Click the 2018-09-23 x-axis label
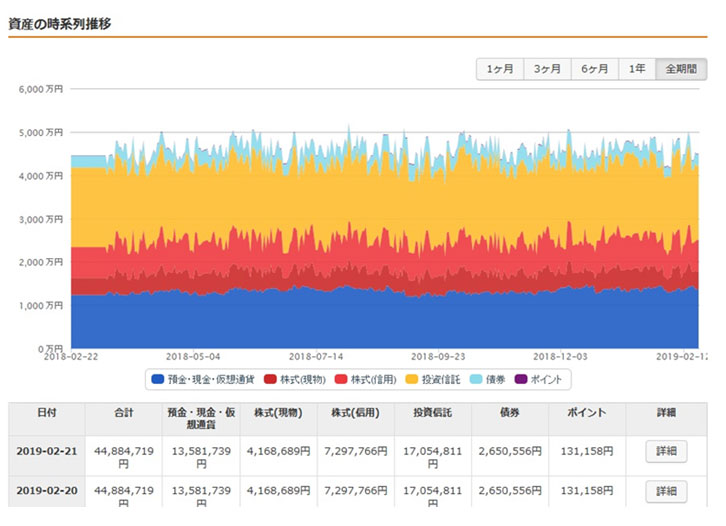 pyautogui.click(x=438, y=357)
